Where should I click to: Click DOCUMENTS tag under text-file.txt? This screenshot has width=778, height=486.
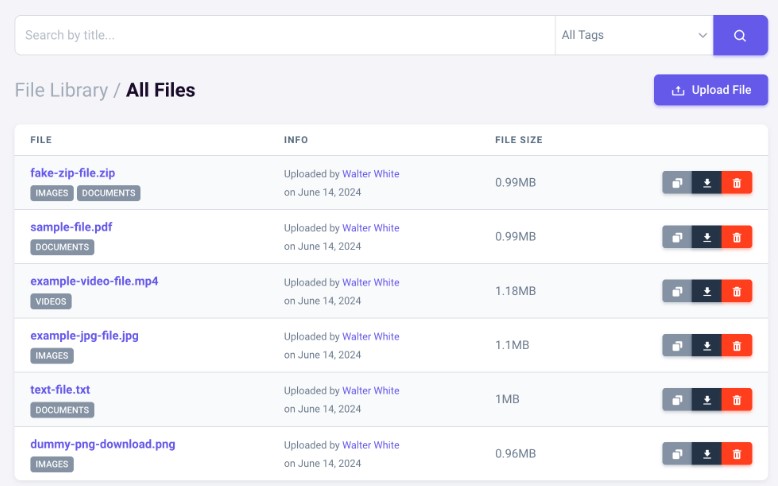[62, 410]
